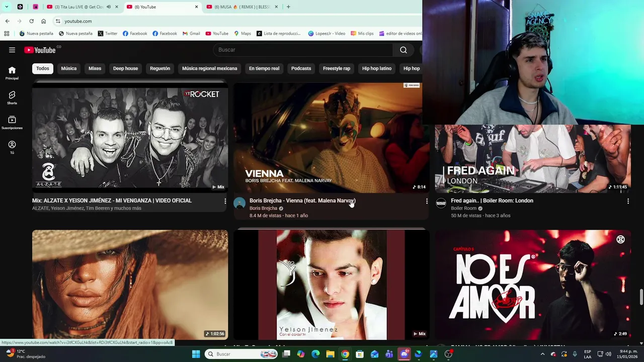The height and width of the screenshot is (362, 644).
Task: Select the Reguetón filter chip
Action: [160, 68]
